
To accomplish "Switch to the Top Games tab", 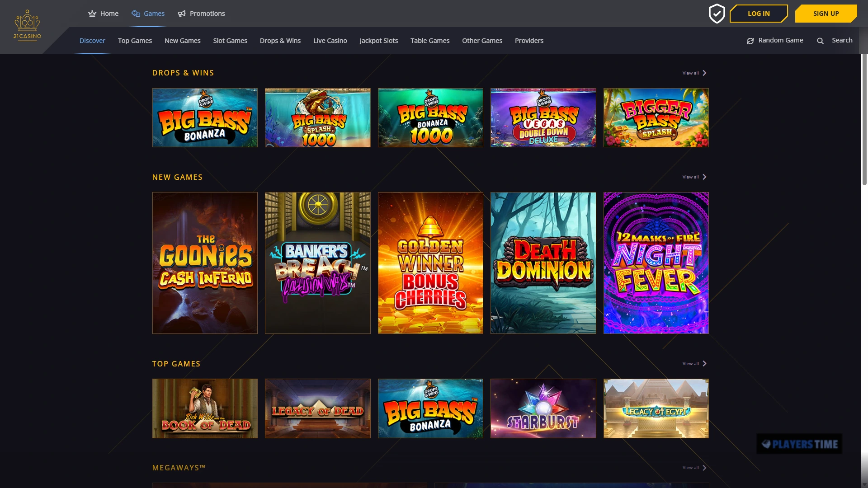I will click(135, 41).
